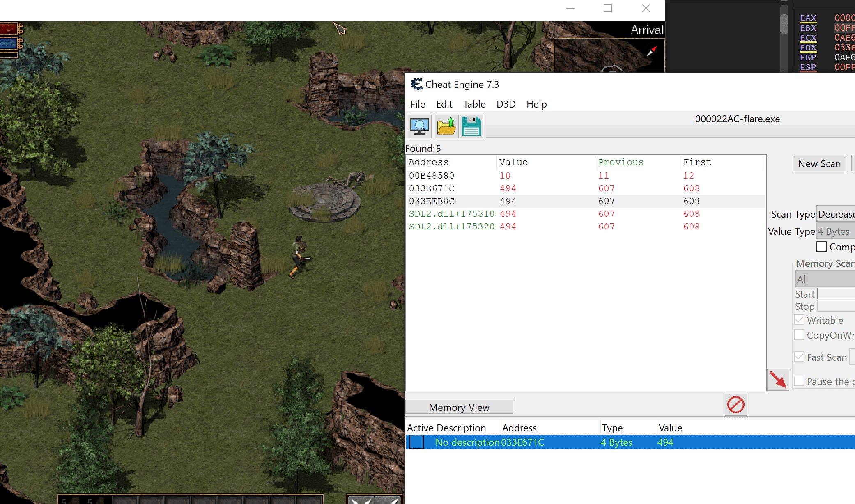Toggle active box for address 033E671C
Viewport: 855px width, 504px height.
pos(416,442)
